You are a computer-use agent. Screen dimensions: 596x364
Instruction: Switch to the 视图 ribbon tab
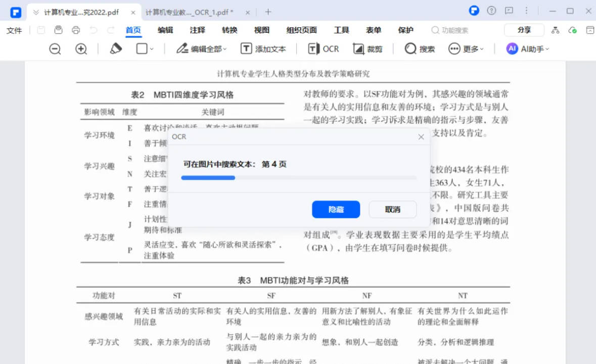[x=261, y=30]
